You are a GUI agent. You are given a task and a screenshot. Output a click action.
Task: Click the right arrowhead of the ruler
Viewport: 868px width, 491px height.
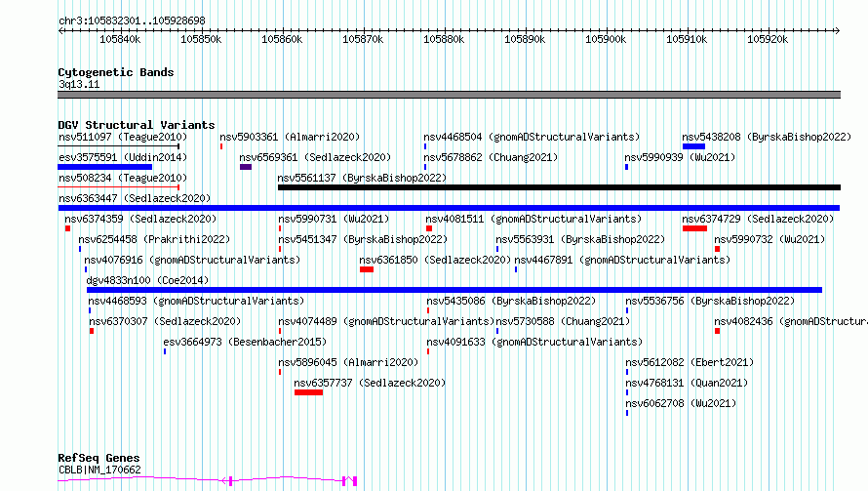[838, 30]
